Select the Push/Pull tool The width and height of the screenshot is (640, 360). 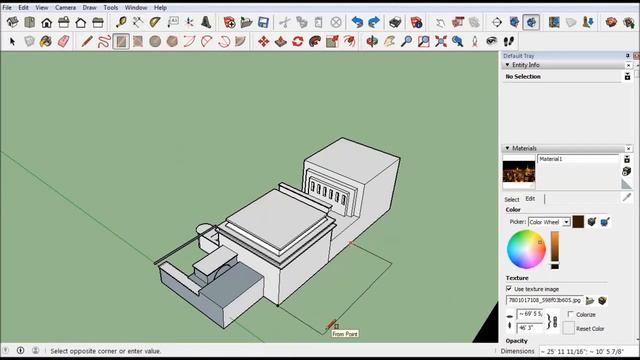click(x=281, y=41)
